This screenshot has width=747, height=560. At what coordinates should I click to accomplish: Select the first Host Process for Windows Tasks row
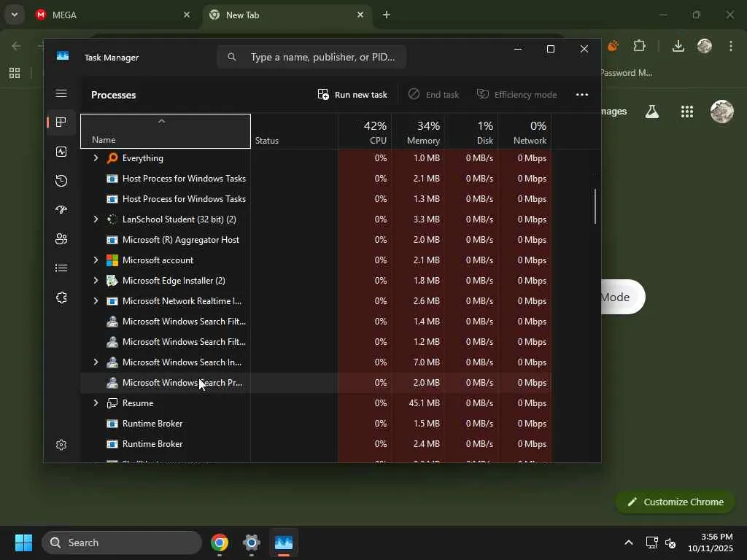click(316, 179)
